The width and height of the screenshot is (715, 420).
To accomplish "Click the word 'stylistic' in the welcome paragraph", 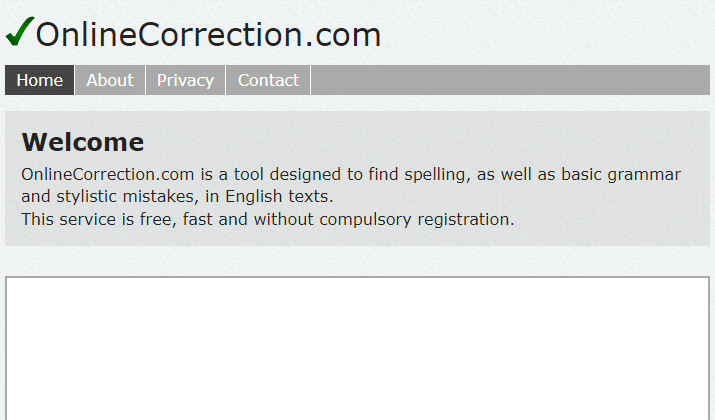I will [x=87, y=197].
